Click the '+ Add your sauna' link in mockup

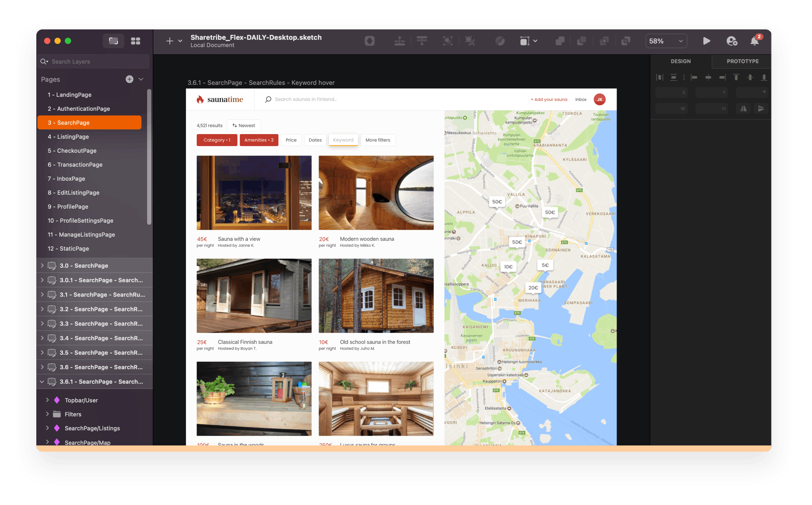click(549, 99)
